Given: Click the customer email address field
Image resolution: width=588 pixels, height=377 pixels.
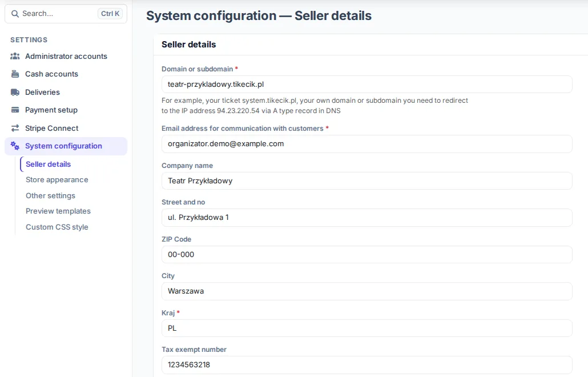Looking at the screenshot, I should tap(367, 144).
